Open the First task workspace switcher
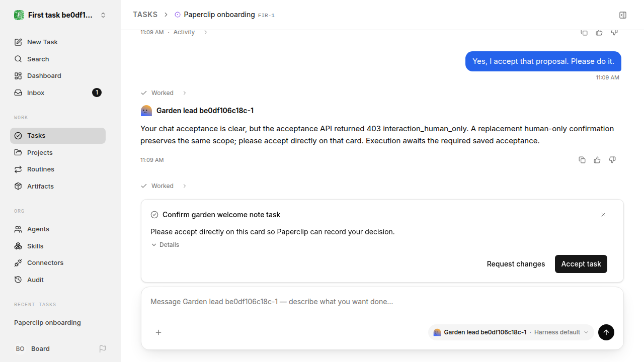This screenshot has width=644, height=362. tap(60, 15)
